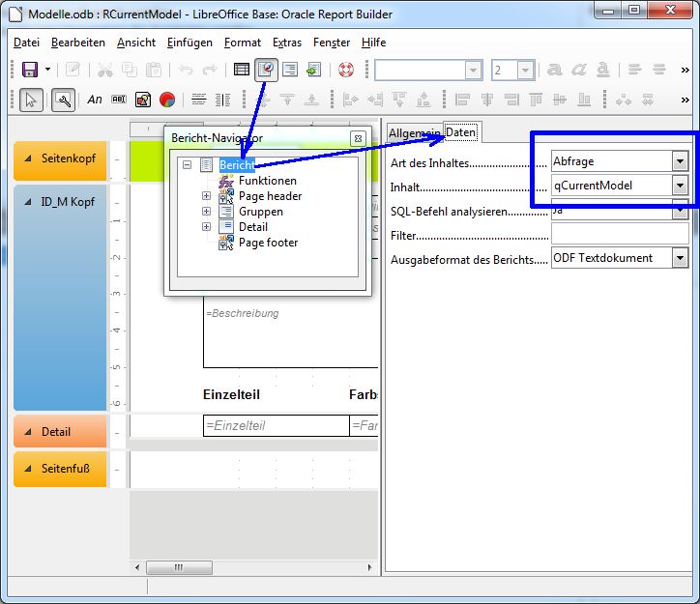The image size is (700, 604).
Task: Select Funktionen in the navigator tree
Action: pos(268,181)
